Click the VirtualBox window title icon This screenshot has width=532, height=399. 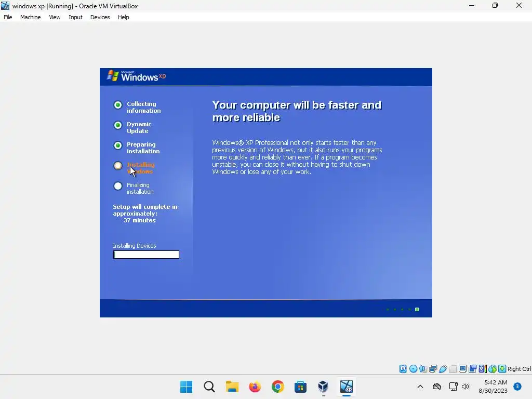pos(5,6)
